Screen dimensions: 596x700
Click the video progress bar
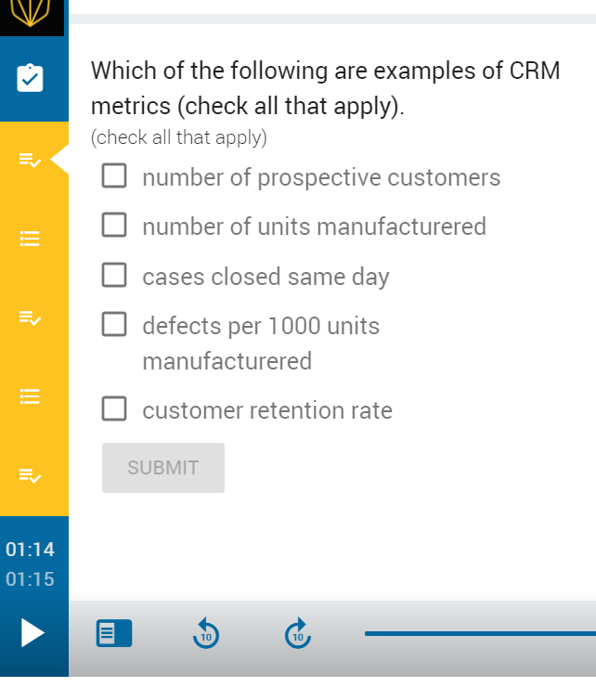479,634
